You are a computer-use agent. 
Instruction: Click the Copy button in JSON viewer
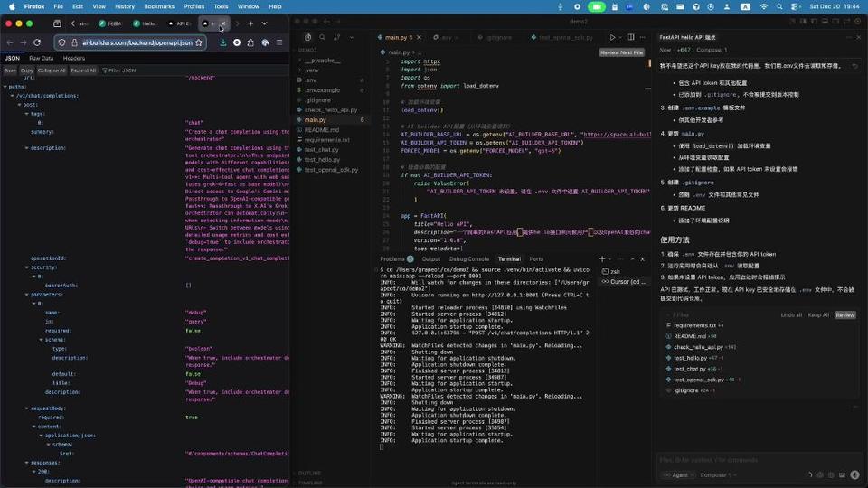[x=26, y=70]
